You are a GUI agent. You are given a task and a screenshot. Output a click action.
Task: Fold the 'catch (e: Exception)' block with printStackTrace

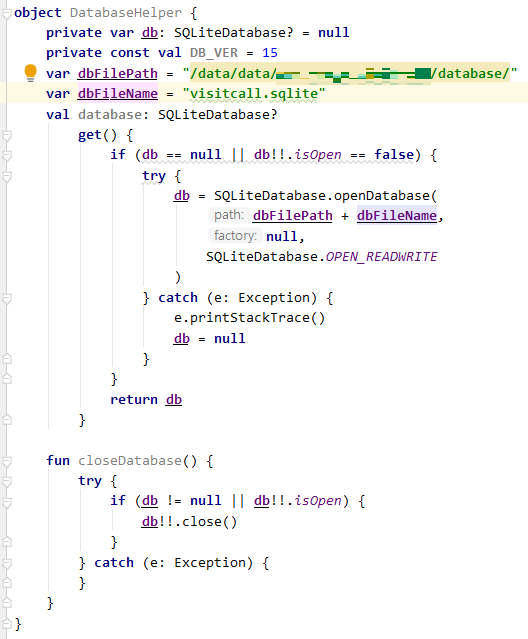click(x=7, y=299)
